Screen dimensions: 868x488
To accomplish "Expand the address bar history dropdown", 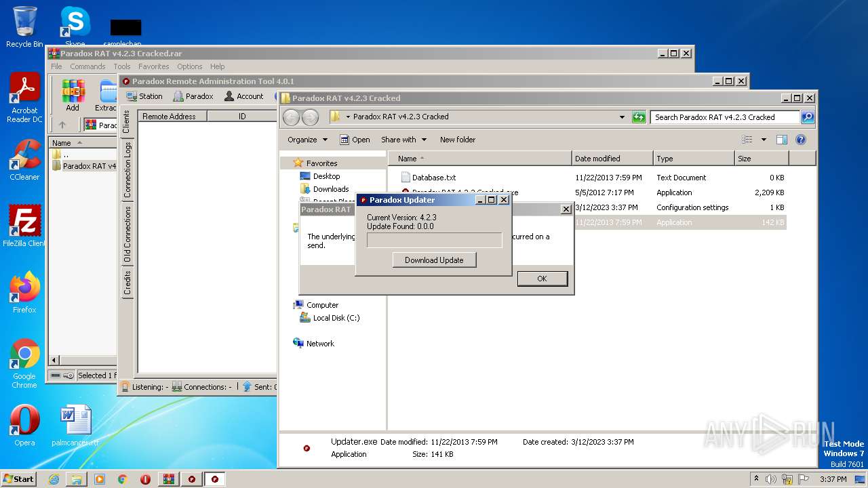I will tap(622, 117).
